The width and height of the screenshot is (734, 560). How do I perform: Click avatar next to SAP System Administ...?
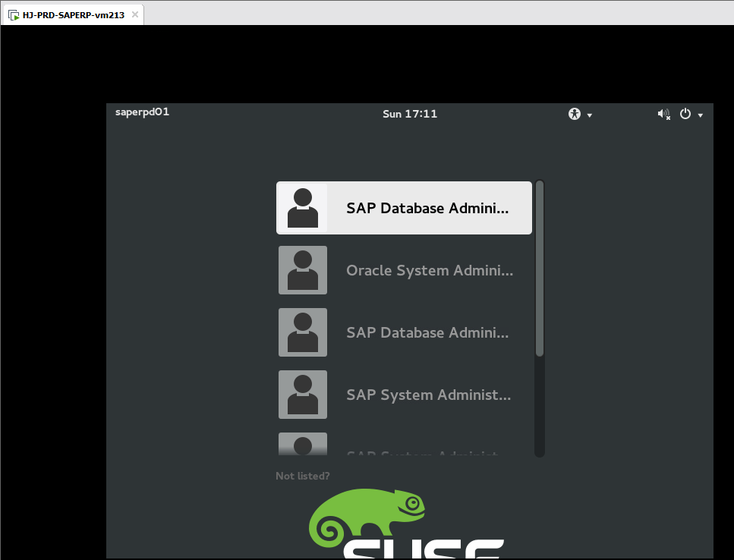coord(303,395)
